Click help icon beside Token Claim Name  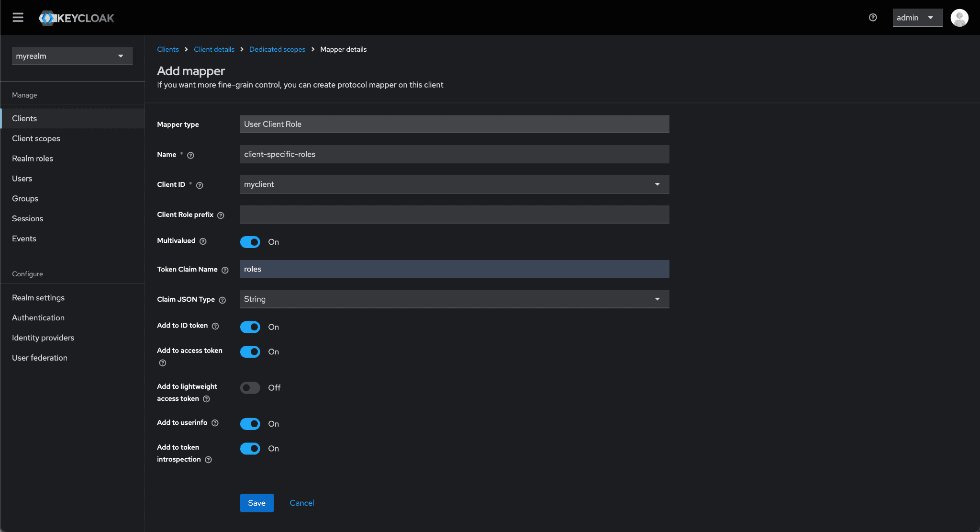pyautogui.click(x=225, y=270)
